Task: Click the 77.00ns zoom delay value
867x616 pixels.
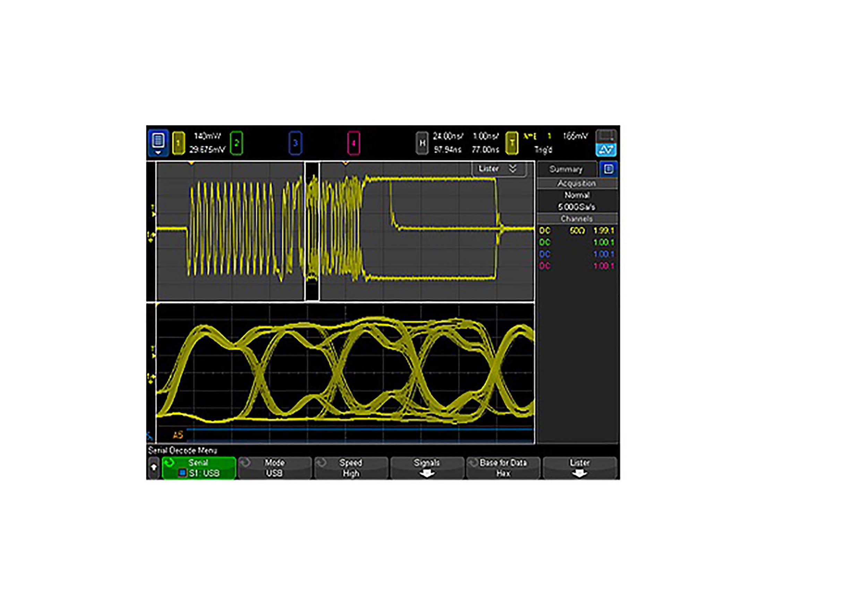Action: click(486, 150)
